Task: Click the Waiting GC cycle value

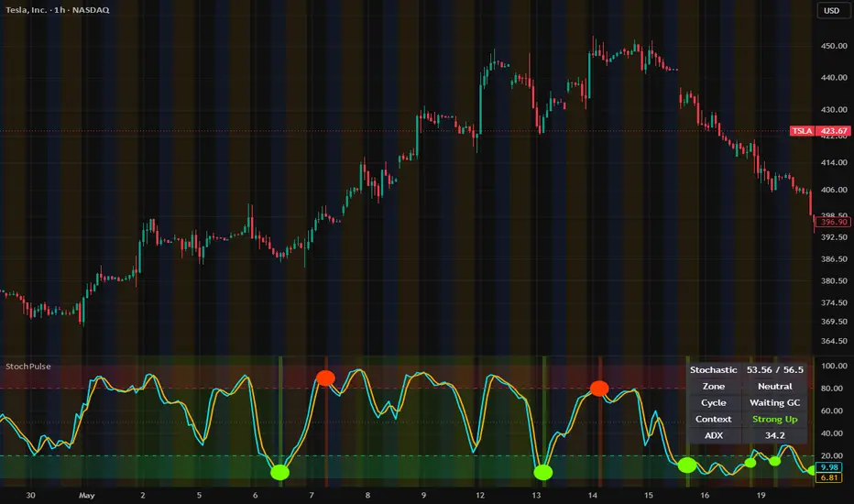Action: pyautogui.click(x=775, y=402)
